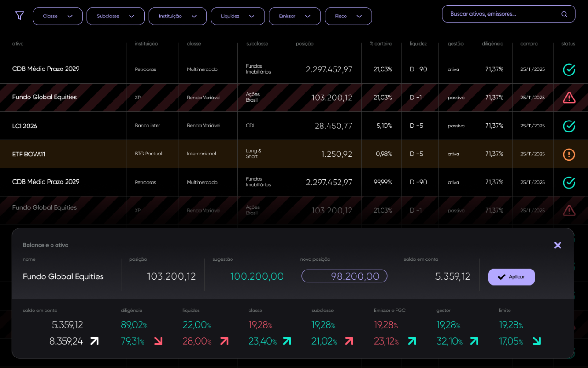Click diligência value 89,02% in panel
This screenshot has width=588, height=368.
[134, 325]
